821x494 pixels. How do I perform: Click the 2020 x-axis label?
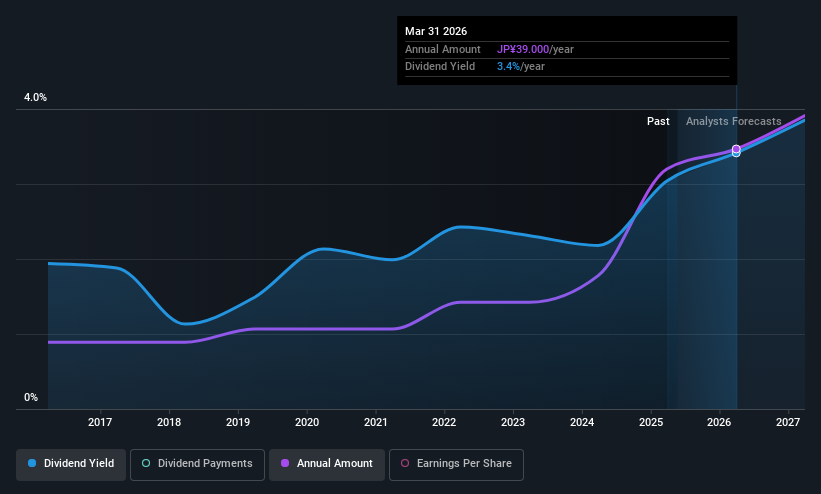307,422
